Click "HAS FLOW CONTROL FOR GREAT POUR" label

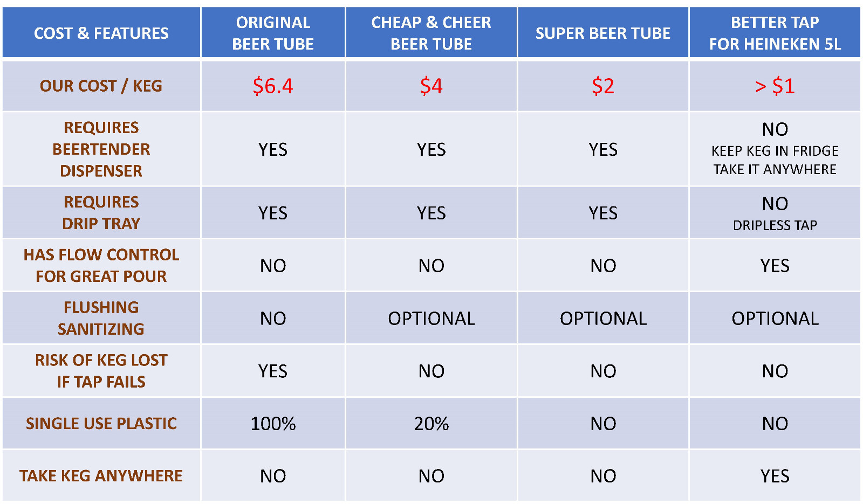(x=101, y=265)
